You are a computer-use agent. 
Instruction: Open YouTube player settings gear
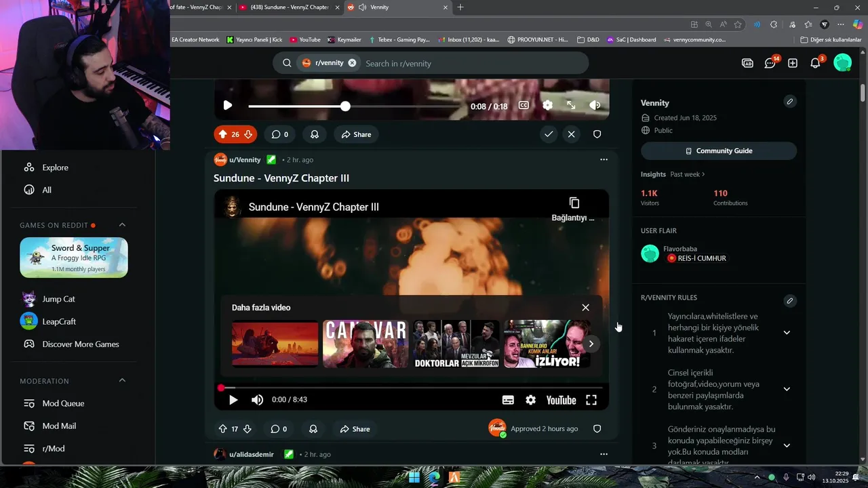[x=530, y=400]
